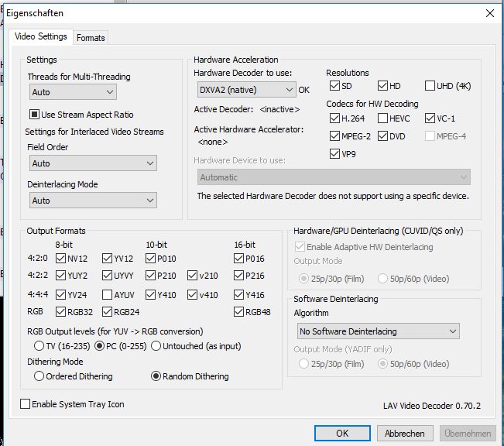Screen dimensions: 504x446
Task: Check Enable System Tray Icon
Action: tap(26, 404)
